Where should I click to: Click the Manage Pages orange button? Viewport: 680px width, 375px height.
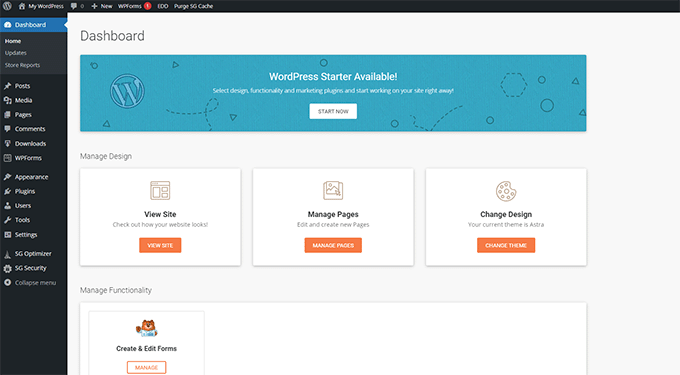[333, 245]
